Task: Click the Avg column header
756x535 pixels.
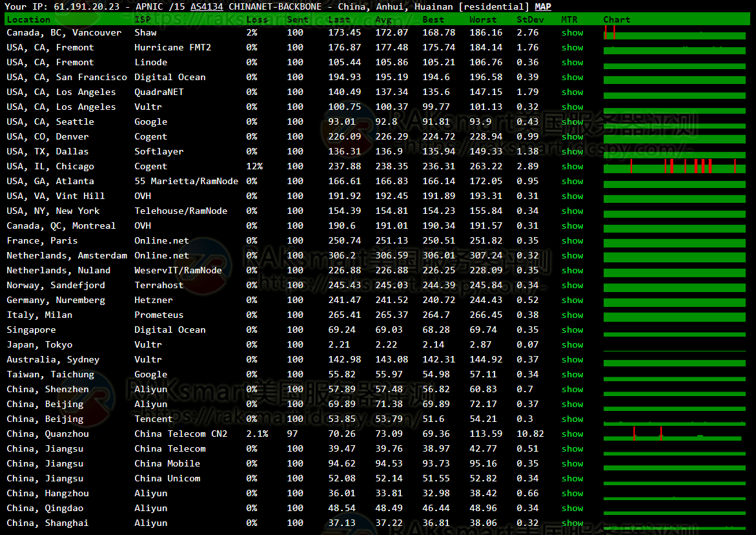Action: 383,20
